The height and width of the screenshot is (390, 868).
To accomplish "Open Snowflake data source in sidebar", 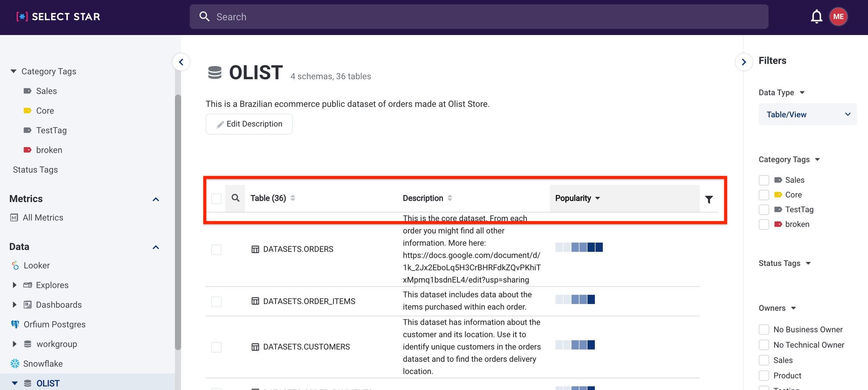I will [x=43, y=364].
